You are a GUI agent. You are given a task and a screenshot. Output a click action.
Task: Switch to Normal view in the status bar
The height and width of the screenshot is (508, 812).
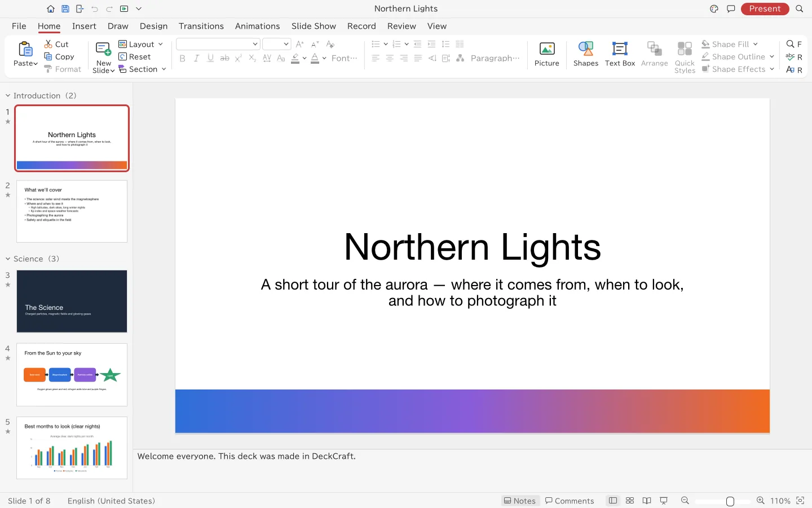(x=613, y=501)
